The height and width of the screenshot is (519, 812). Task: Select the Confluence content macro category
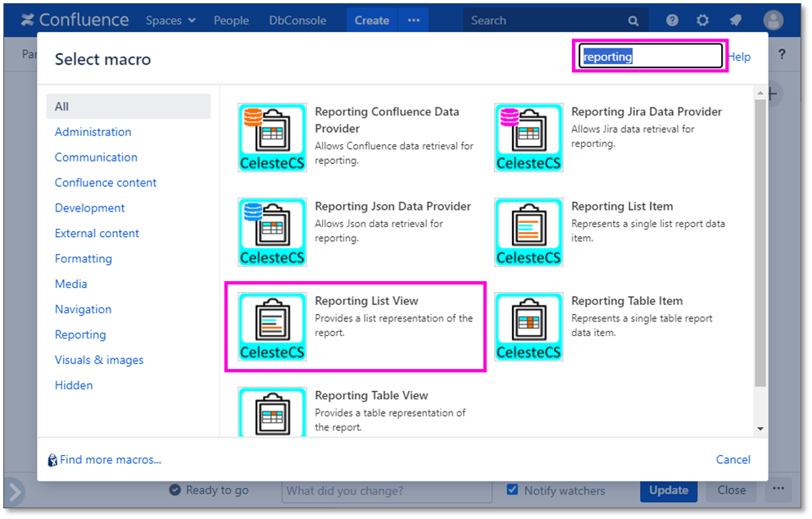(106, 183)
